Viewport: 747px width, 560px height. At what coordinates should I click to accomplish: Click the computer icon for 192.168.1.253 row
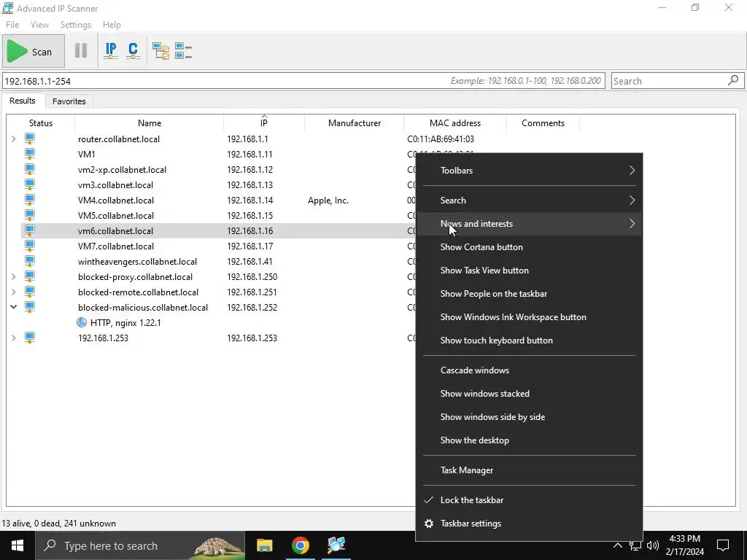pos(29,338)
